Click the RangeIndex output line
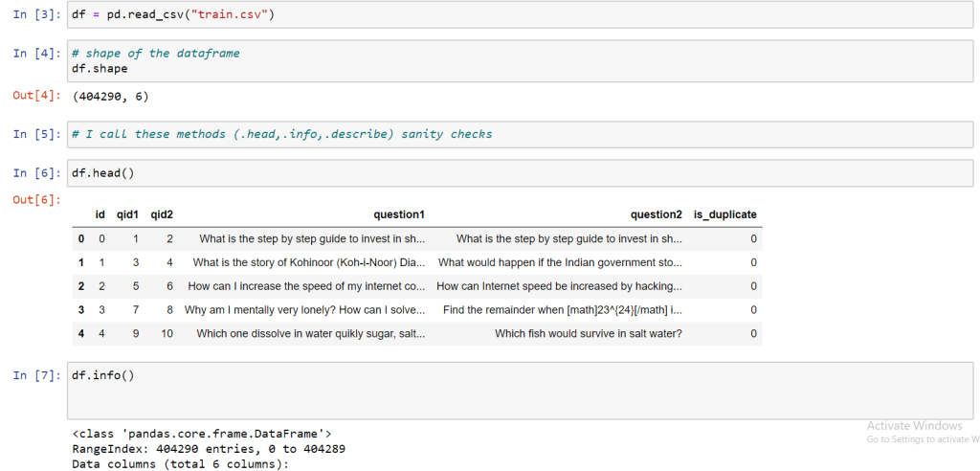 (x=209, y=449)
